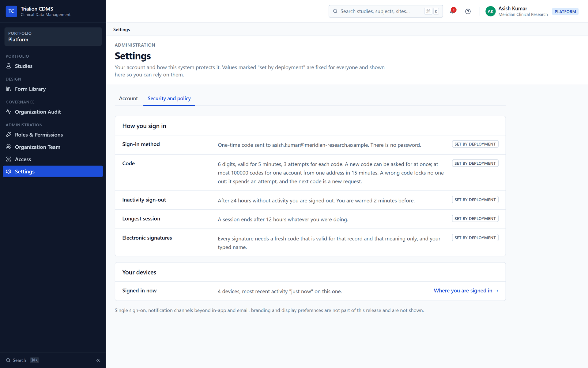Screen dimensions: 588x368
Task: Click the PLATFORM badge in header
Action: (565, 12)
